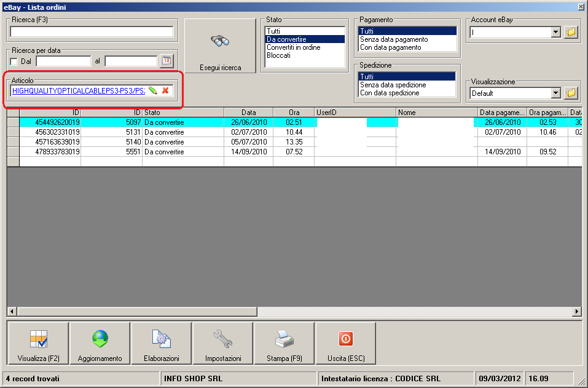The height and width of the screenshot is (388, 588).
Task: Click the green pencil edit Articolo icon
Action: [x=152, y=90]
